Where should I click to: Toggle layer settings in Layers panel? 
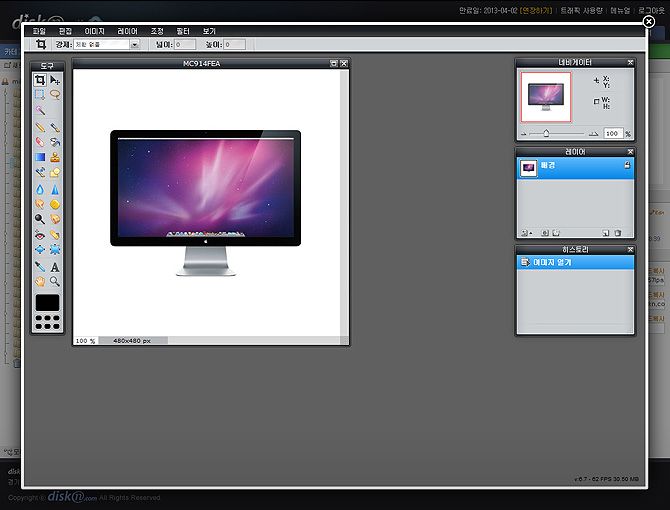pyautogui.click(x=525, y=233)
